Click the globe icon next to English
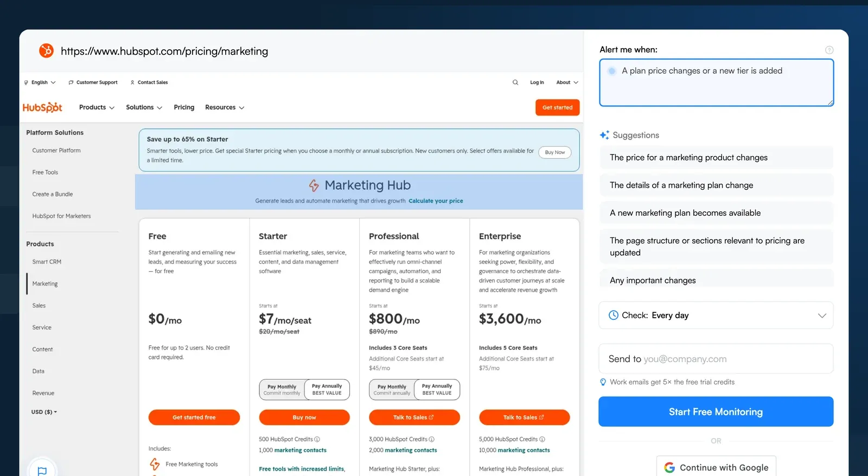 coord(26,82)
